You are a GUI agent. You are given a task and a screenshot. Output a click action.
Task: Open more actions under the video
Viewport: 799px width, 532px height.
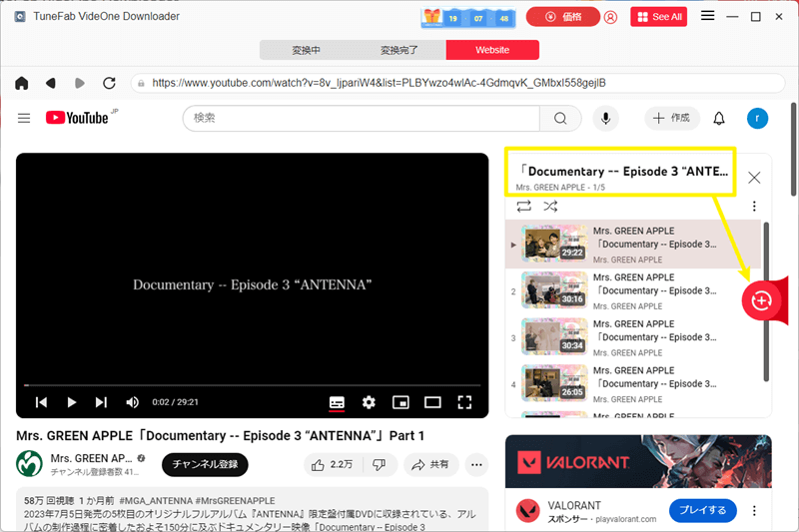(x=476, y=464)
